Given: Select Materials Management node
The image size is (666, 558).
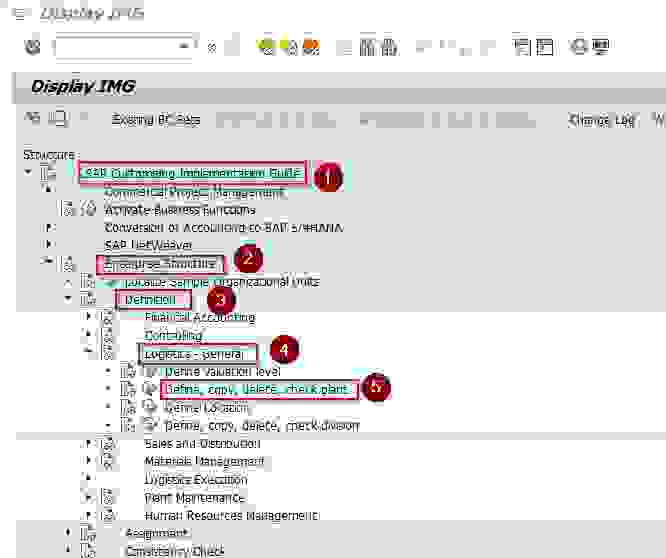Looking at the screenshot, I should pyautogui.click(x=204, y=461).
